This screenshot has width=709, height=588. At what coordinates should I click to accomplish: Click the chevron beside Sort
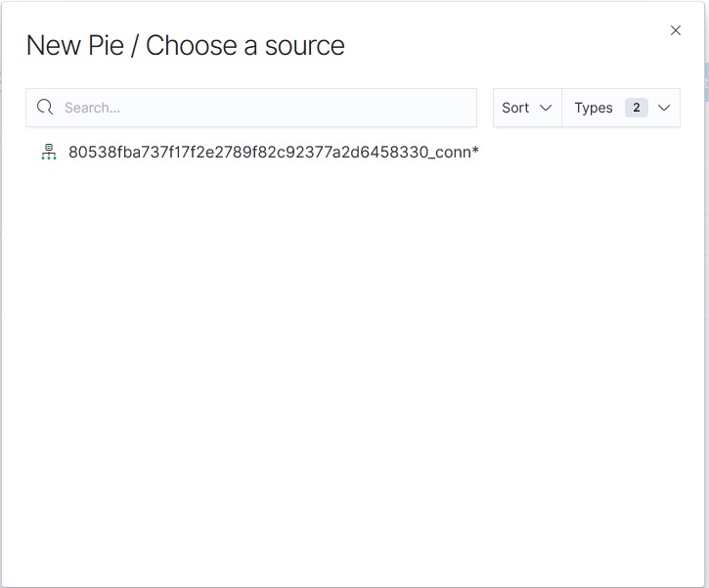[x=546, y=108]
